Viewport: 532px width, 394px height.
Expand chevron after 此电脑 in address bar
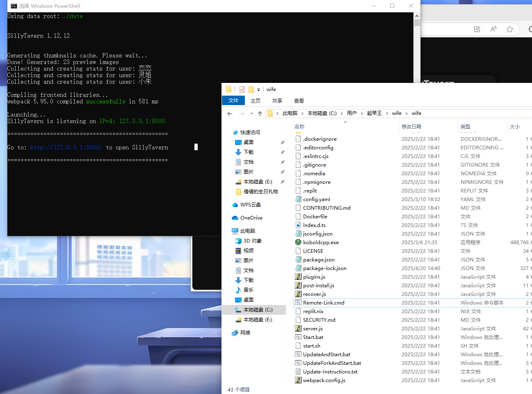(302, 113)
